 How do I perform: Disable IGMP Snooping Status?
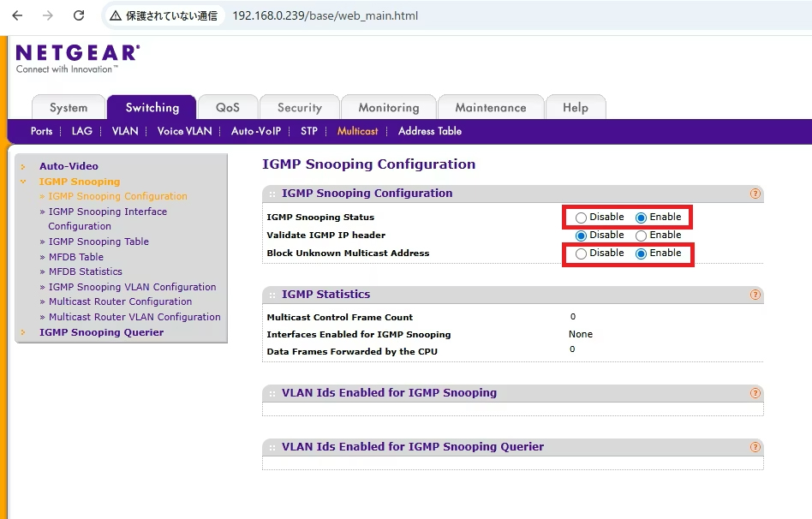pos(581,217)
